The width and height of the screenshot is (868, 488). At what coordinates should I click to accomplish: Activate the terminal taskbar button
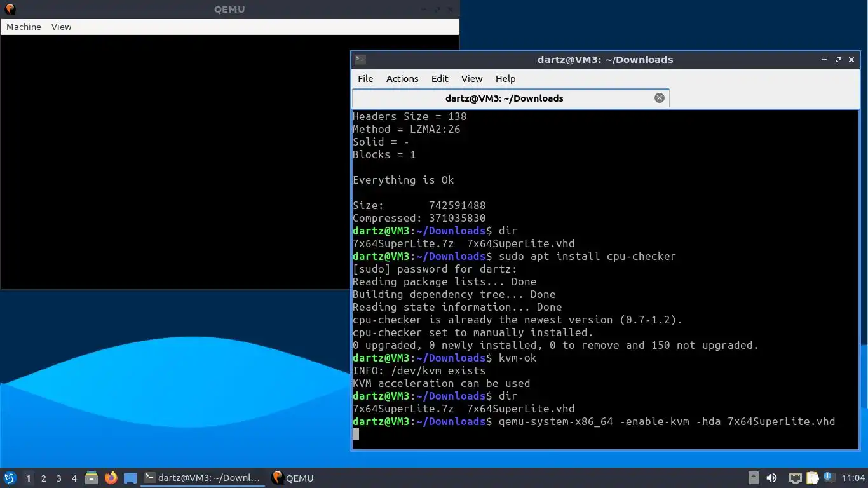pos(203,478)
